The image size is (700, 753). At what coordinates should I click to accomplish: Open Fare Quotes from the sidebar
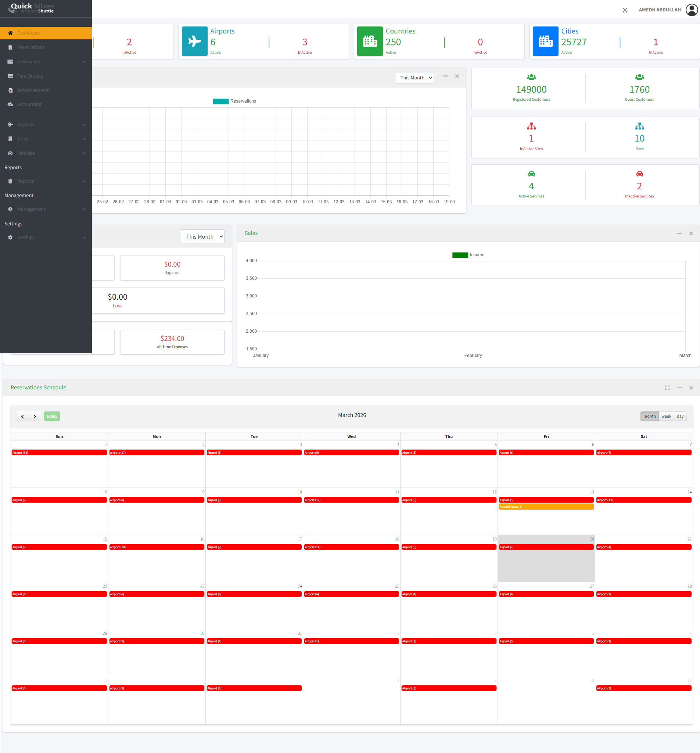(30, 76)
